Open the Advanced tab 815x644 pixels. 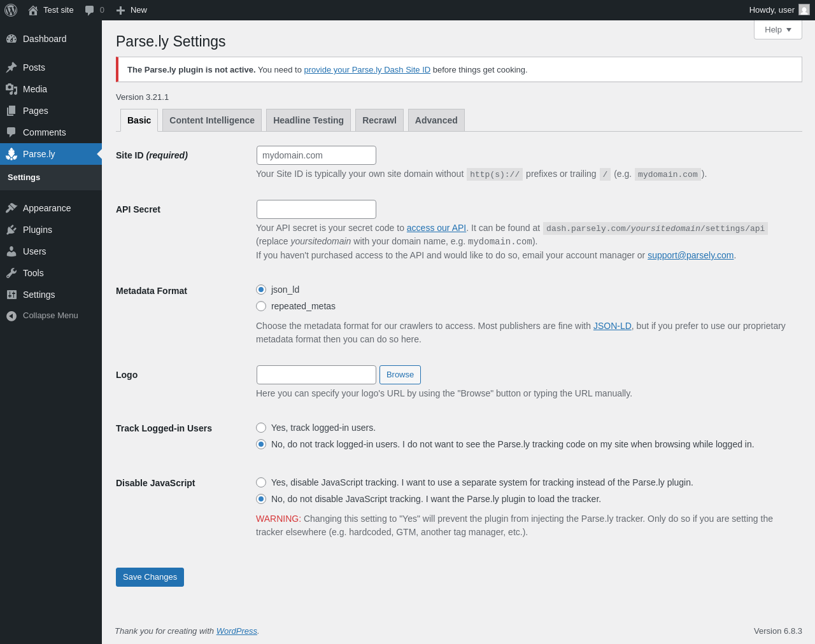pos(436,120)
